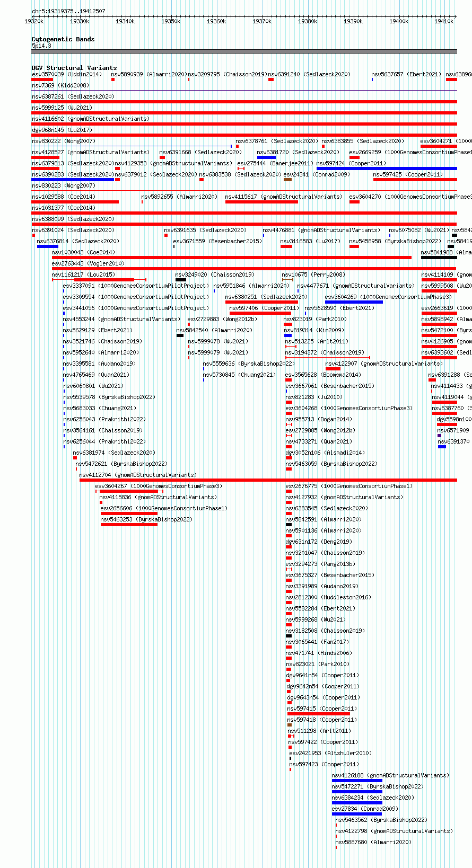Click the gray 5p14.3 cytogenetic band bar
This screenshot has height=868, width=472.
[x=244, y=51]
